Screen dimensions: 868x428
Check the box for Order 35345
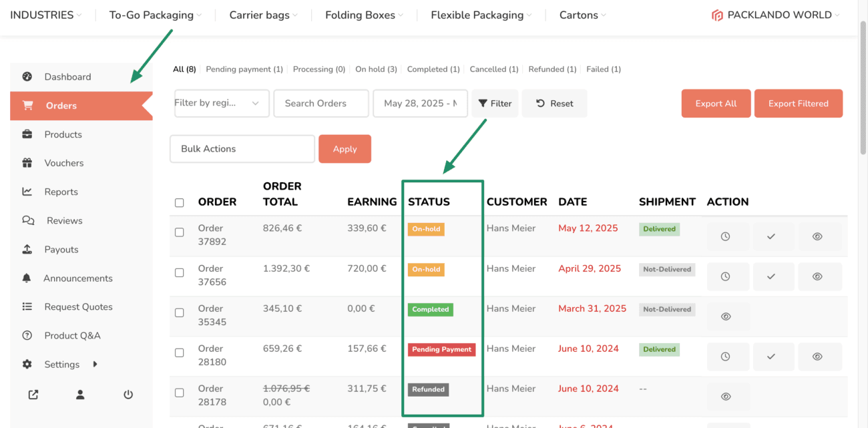click(x=179, y=312)
